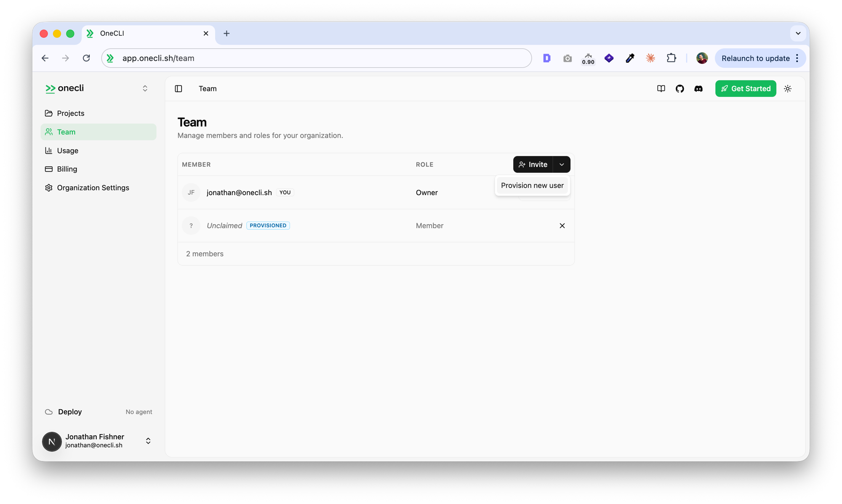Open the Extensions puzzle icon
This screenshot has height=504, width=842.
[x=671, y=58]
